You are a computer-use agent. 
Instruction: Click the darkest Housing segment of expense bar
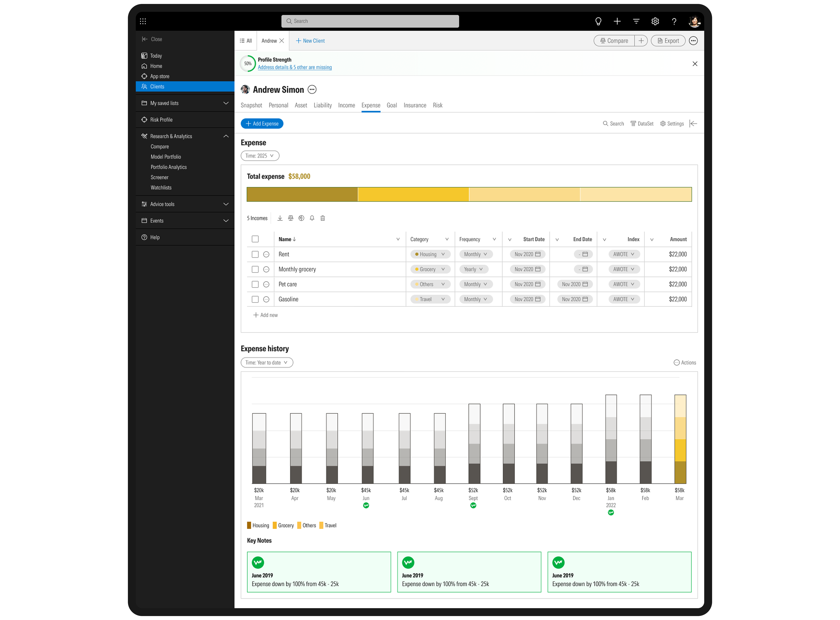[x=302, y=194]
